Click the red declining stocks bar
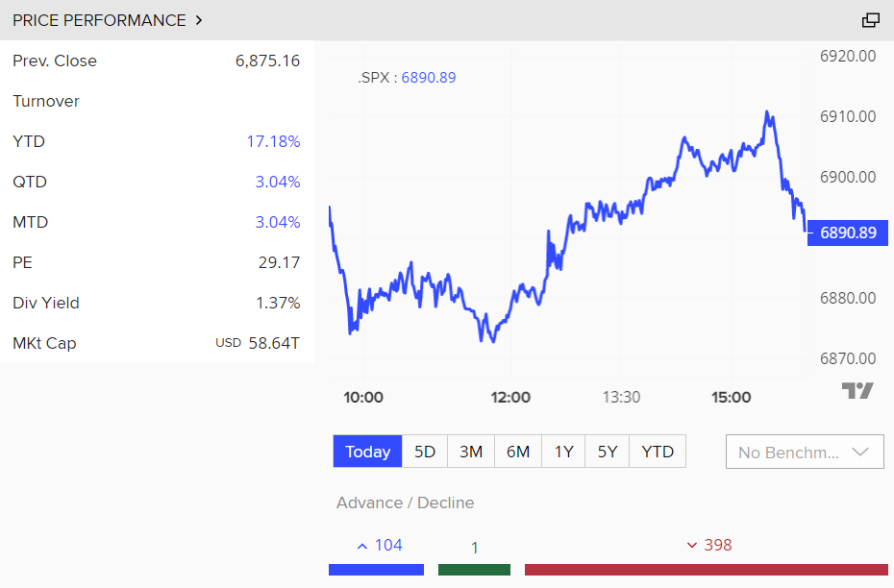 706,570
